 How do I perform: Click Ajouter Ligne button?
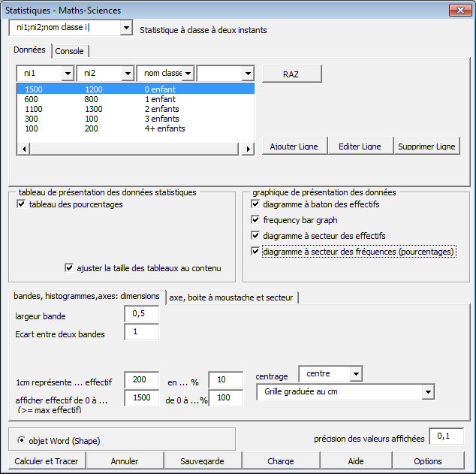pyautogui.click(x=294, y=146)
